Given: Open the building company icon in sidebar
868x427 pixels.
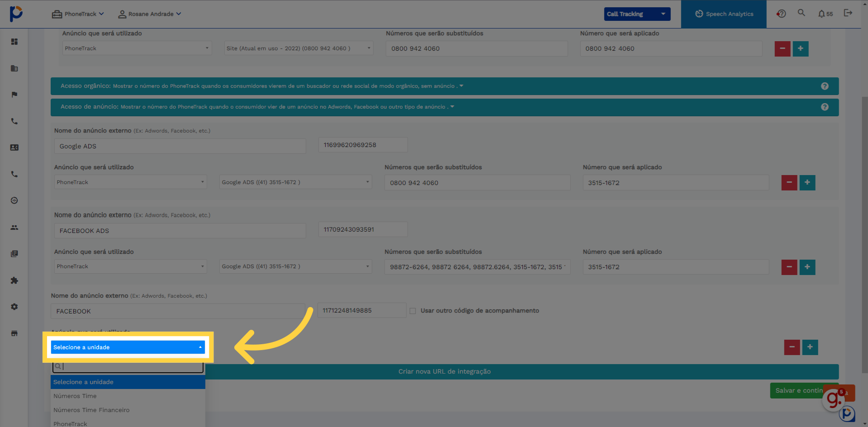Looking at the screenshot, I should click(x=14, y=68).
